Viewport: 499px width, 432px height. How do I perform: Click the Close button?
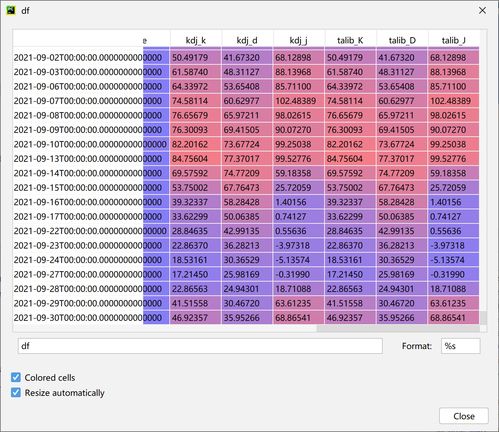464,416
